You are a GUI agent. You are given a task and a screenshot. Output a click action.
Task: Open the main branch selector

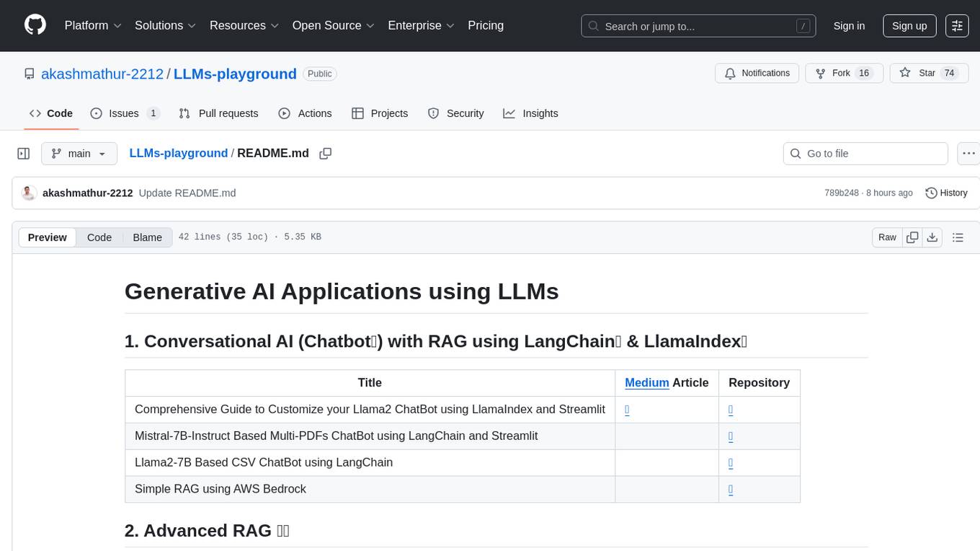[x=79, y=154]
